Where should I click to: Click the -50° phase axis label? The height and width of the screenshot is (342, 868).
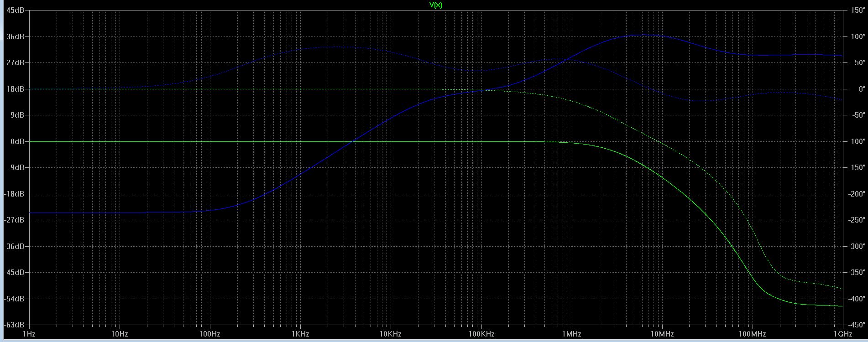tap(858, 115)
